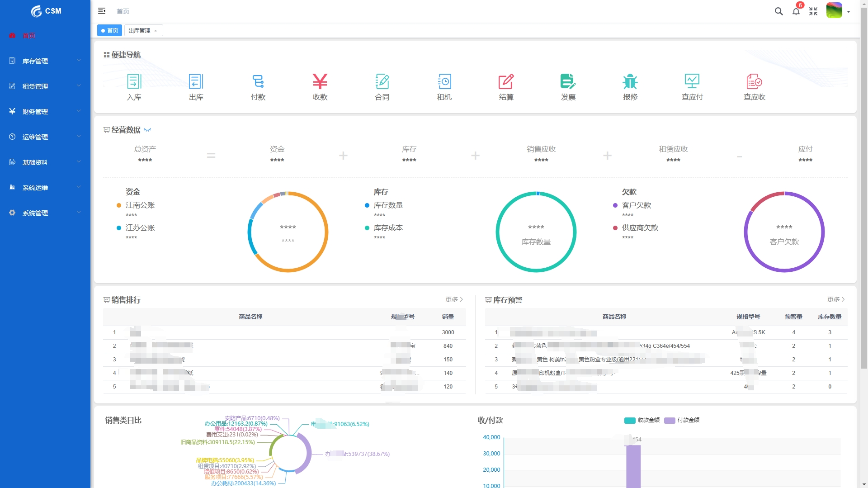Expand 系统管理 sidebar menu

pyautogui.click(x=45, y=213)
